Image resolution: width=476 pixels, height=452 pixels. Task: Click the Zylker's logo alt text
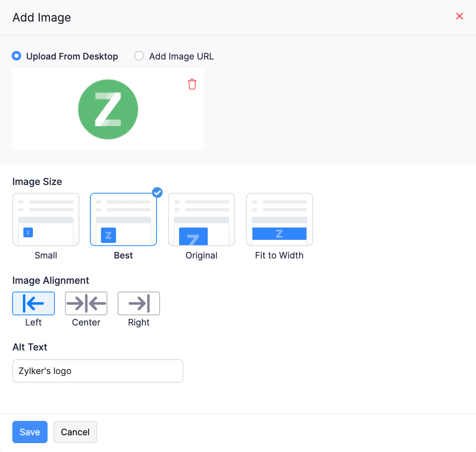(97, 371)
